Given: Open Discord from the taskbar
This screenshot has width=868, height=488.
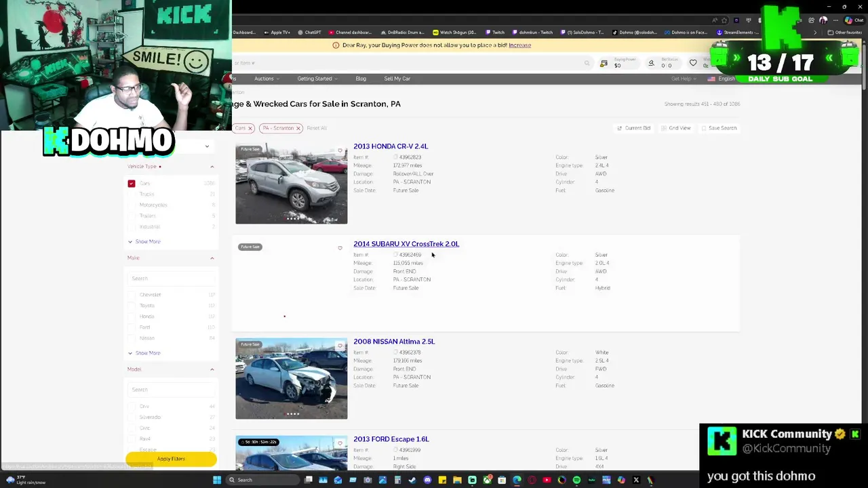Looking at the screenshot, I should [x=427, y=480].
